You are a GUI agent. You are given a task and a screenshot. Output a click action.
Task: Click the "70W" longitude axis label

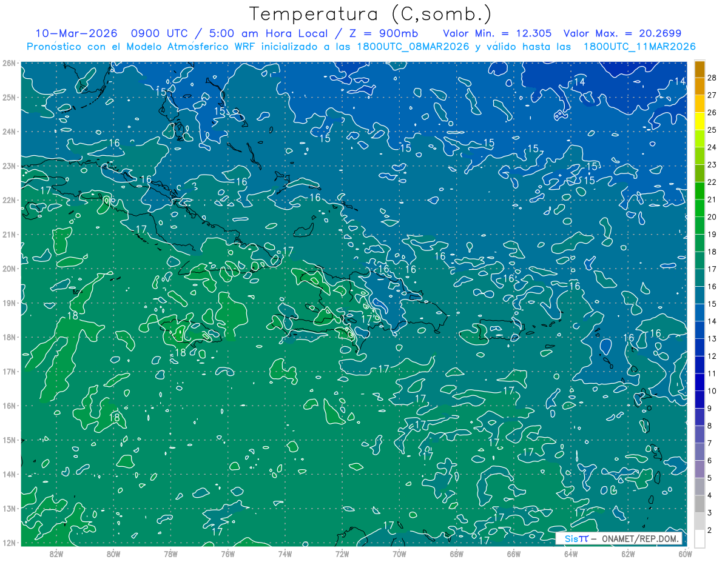[399, 554]
